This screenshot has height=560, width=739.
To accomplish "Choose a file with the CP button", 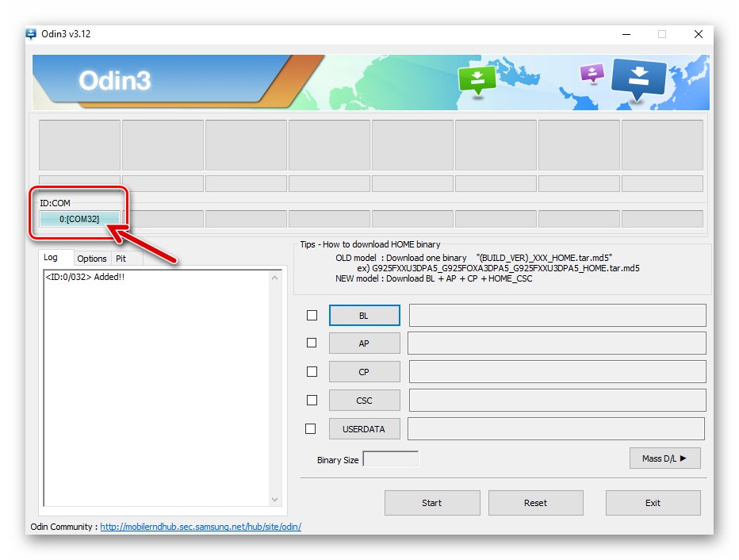I will [364, 371].
